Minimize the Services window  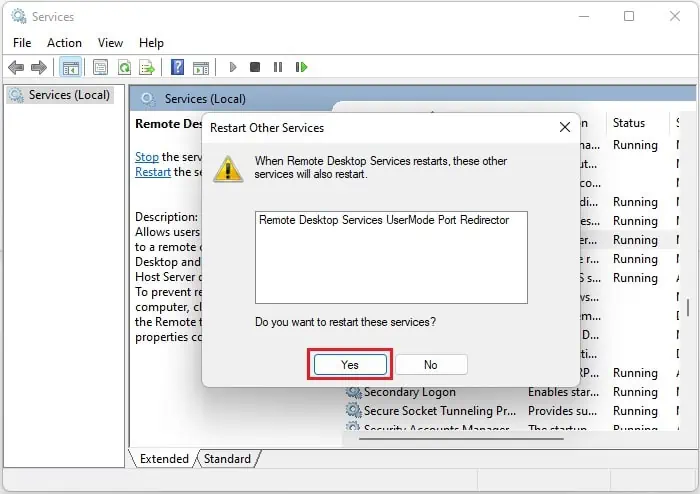[x=584, y=17]
